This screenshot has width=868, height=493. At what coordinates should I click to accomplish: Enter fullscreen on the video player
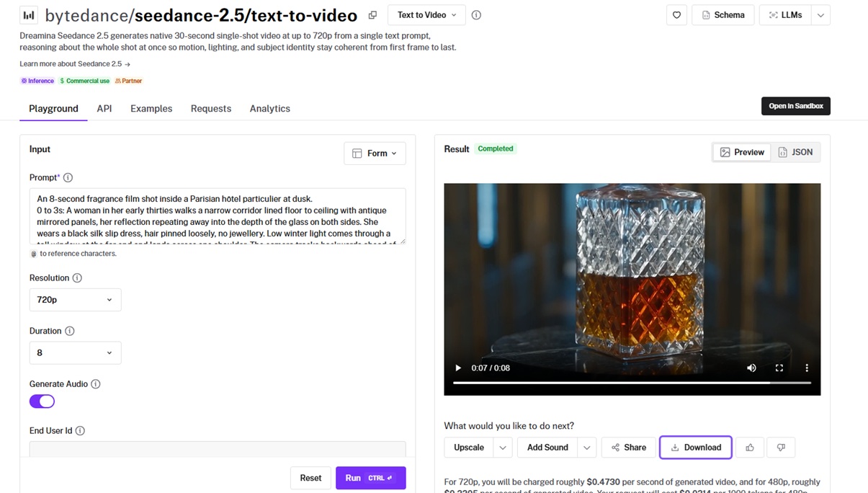click(779, 368)
